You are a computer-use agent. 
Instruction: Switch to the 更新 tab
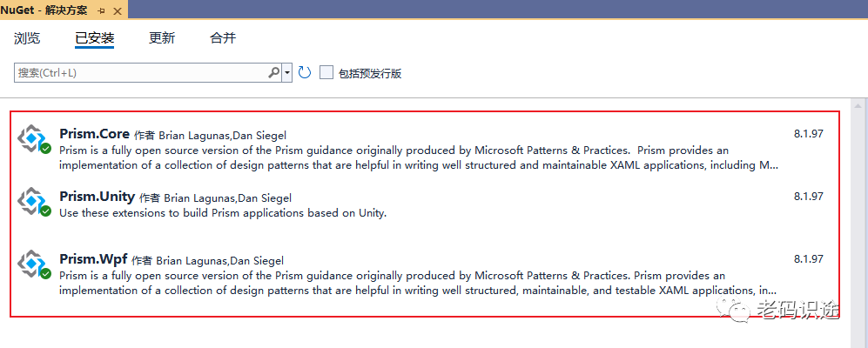click(162, 38)
